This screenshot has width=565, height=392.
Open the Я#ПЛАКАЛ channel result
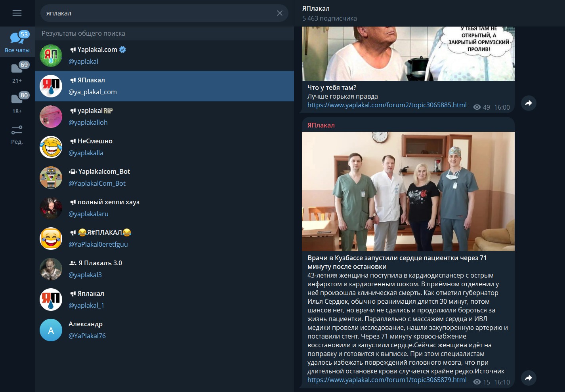pyautogui.click(x=164, y=238)
